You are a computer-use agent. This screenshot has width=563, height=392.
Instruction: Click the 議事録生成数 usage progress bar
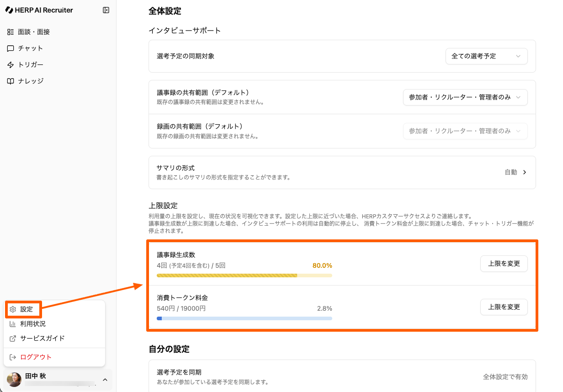[244, 275]
